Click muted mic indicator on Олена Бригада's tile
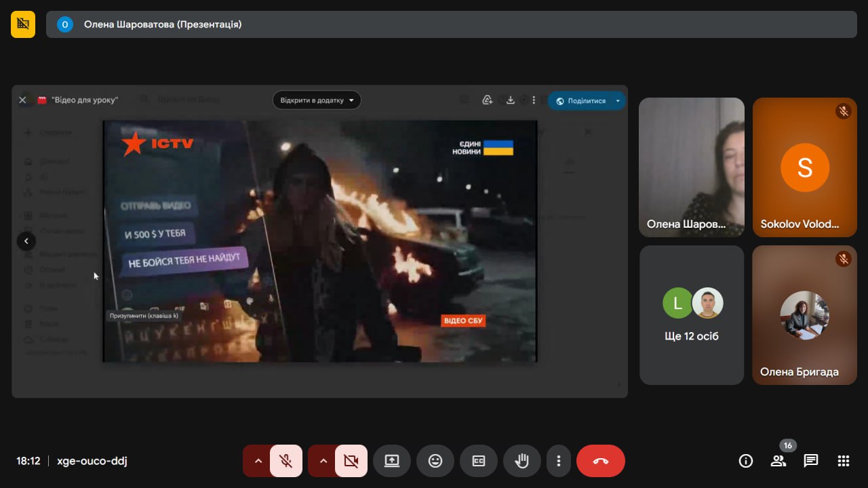The image size is (868, 488). (x=844, y=258)
